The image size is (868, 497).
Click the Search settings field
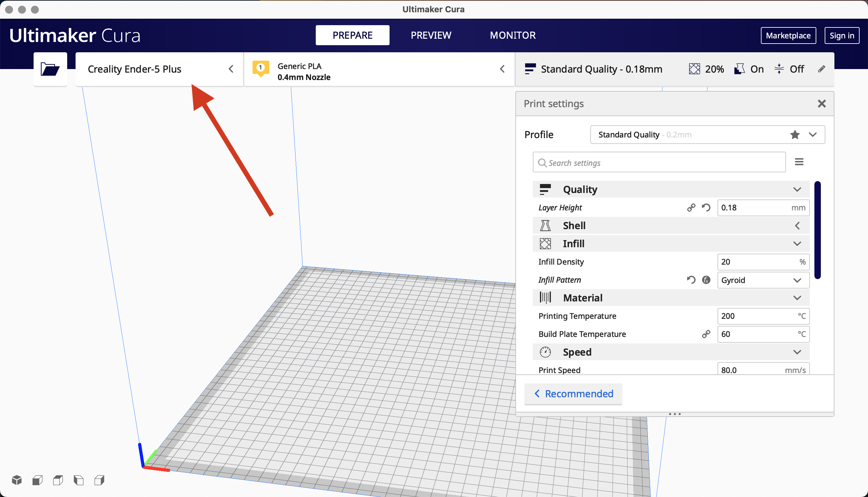(x=659, y=162)
